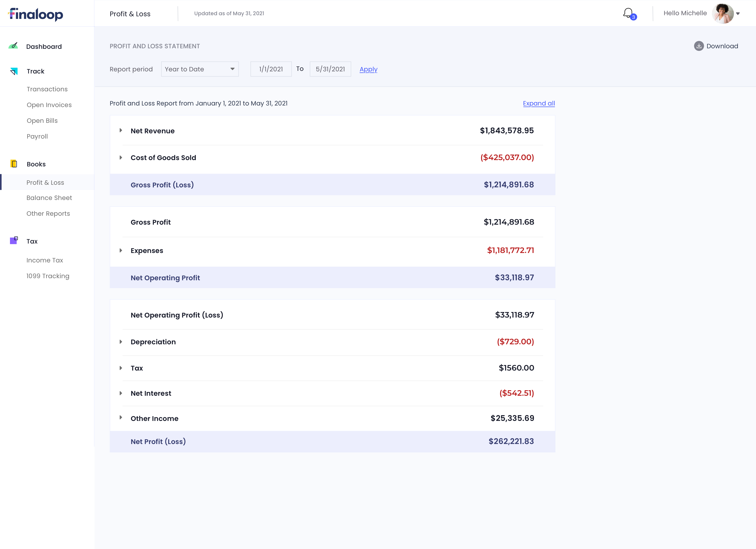Expand the Depreciation row
This screenshot has width=756, height=549.
click(121, 342)
